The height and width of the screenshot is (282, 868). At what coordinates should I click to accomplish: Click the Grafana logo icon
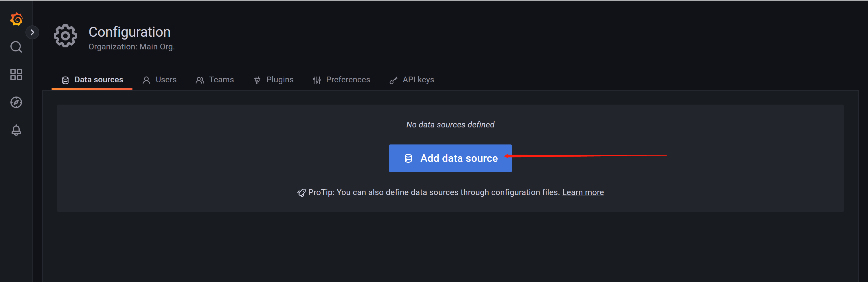16,19
